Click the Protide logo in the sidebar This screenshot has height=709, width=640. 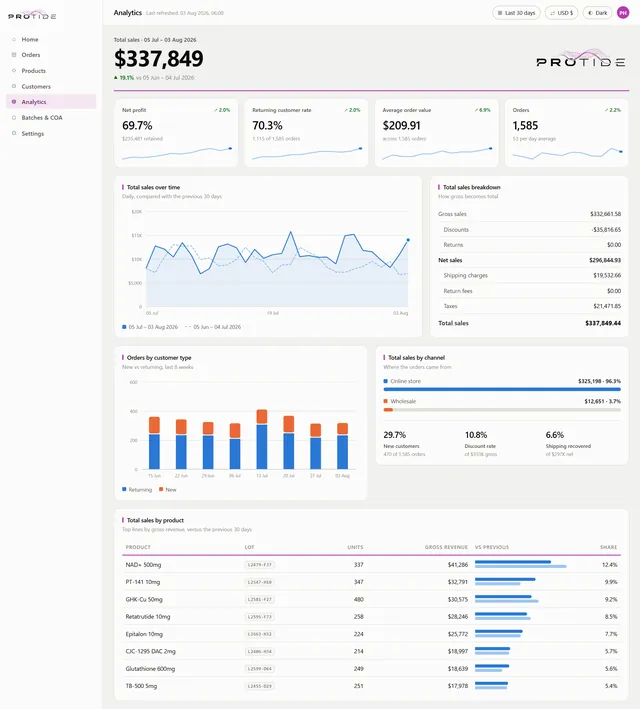click(x=32, y=15)
